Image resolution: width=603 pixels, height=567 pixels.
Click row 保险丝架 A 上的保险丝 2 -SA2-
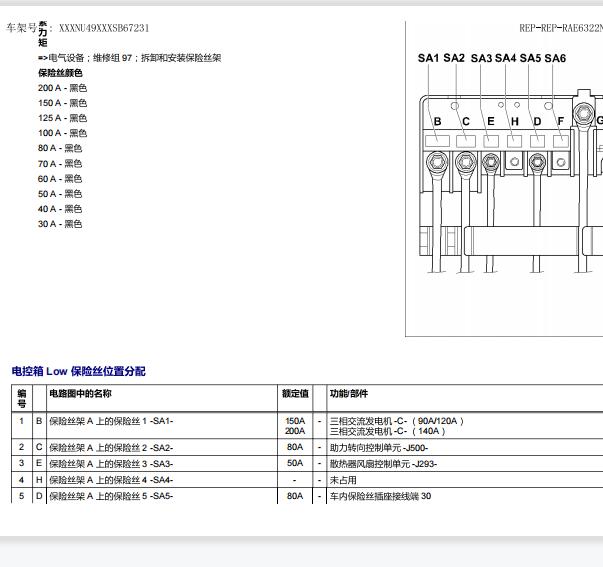tap(111, 447)
